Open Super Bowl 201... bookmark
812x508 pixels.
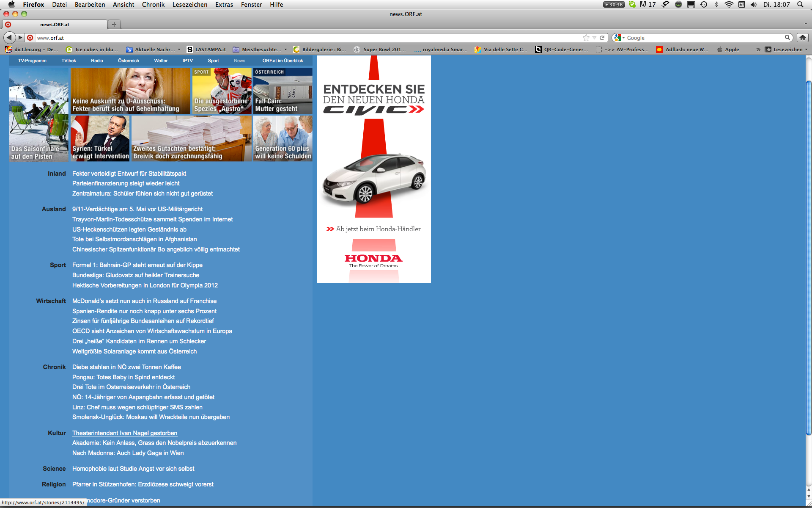coord(380,50)
